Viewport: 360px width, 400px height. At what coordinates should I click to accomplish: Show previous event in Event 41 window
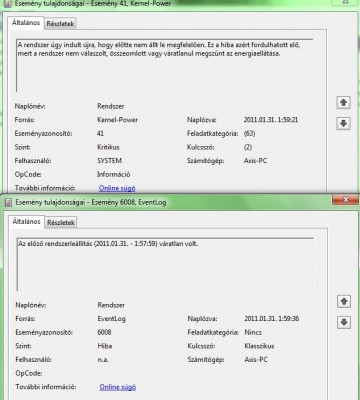343,102
